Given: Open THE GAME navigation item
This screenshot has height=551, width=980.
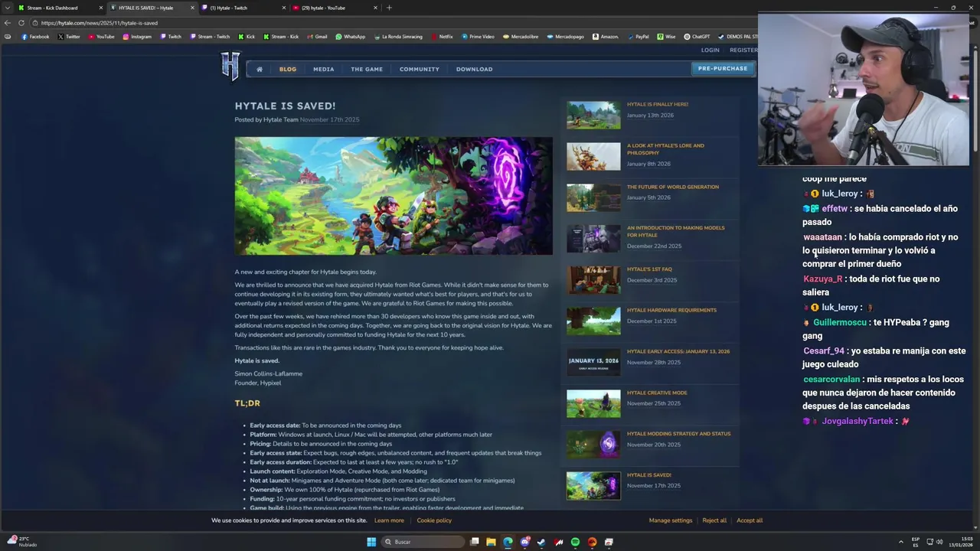Looking at the screenshot, I should point(367,69).
